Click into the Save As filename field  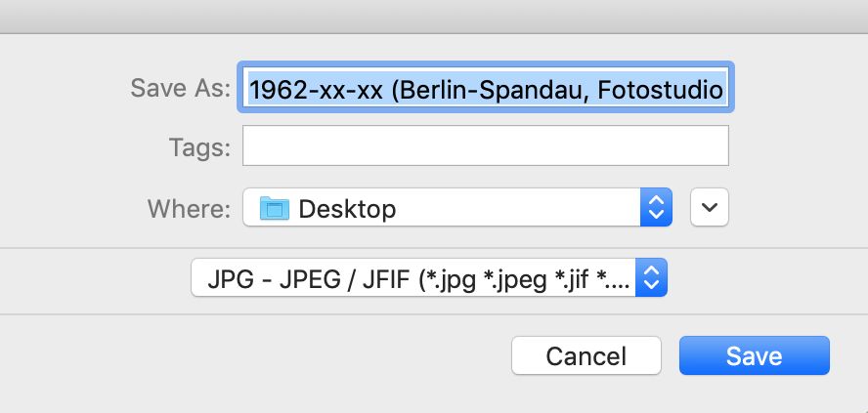point(487,91)
